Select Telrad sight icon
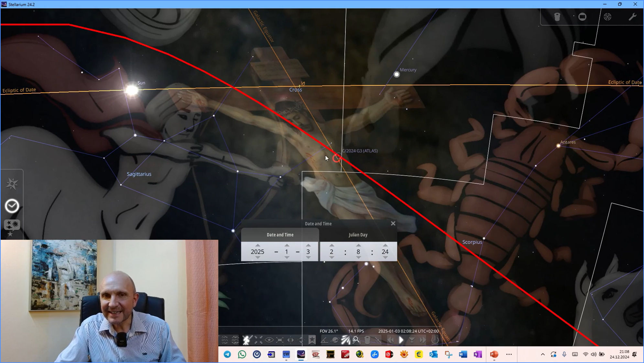 point(607,17)
